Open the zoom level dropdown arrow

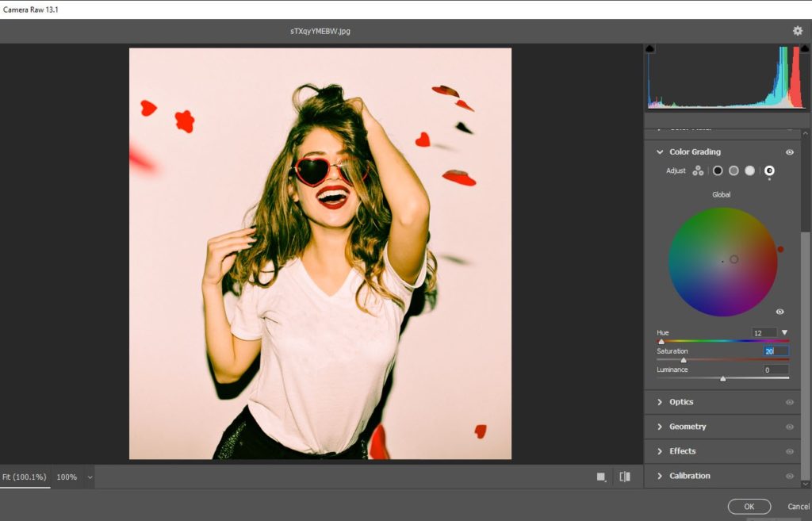(90, 477)
